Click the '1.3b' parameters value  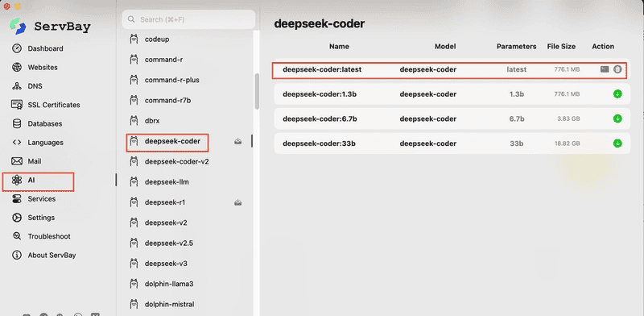pyautogui.click(x=517, y=94)
